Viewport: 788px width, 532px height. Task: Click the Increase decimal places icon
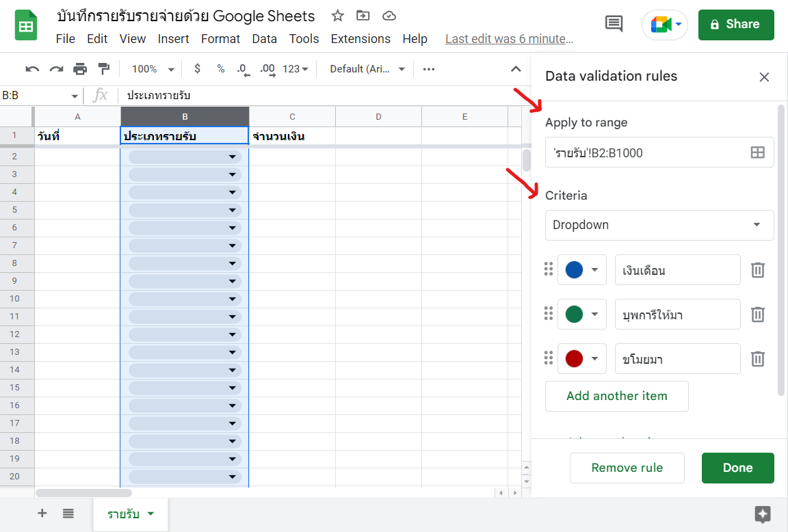[x=267, y=68]
